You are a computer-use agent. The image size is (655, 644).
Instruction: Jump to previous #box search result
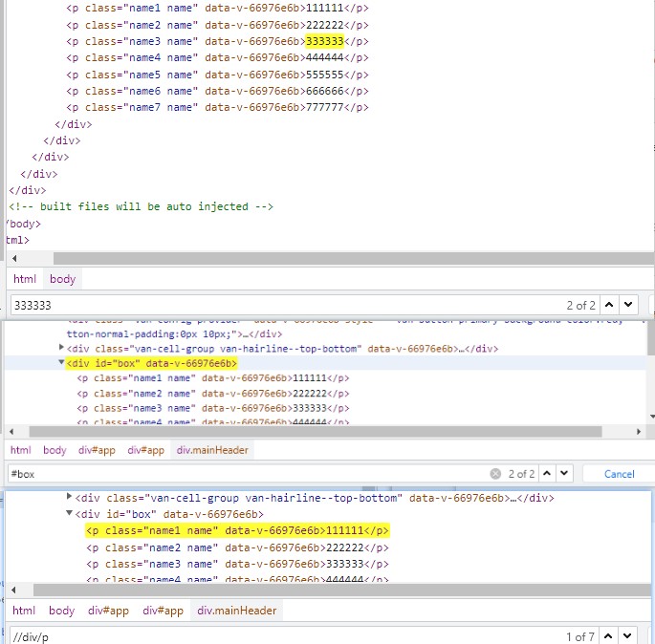click(x=547, y=474)
